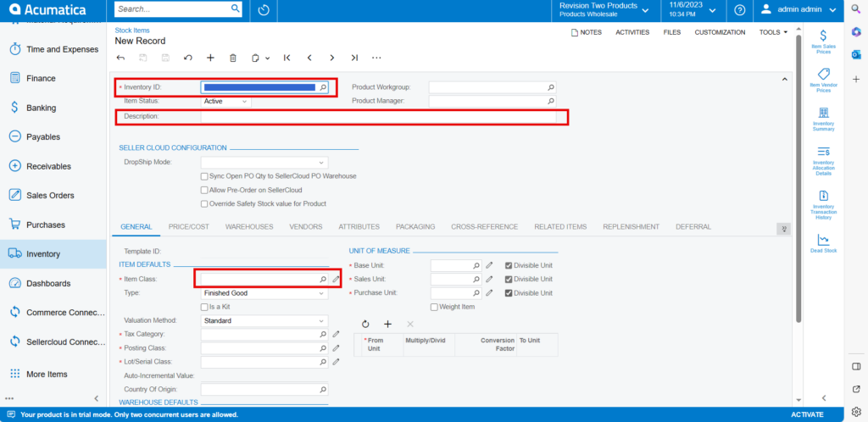This screenshot has height=422, width=868.
Task: Add new record with plus icon
Action: pos(210,58)
